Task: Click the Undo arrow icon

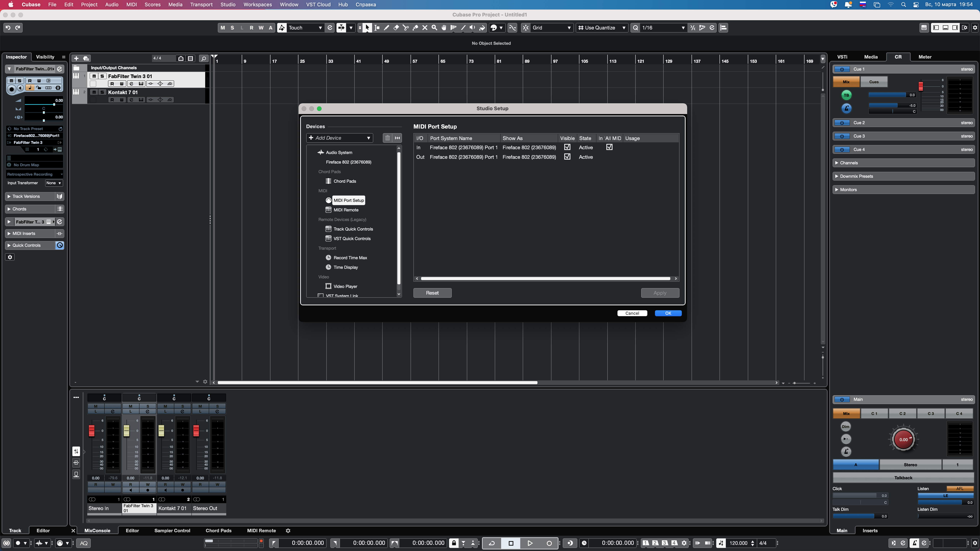Action: point(8,28)
